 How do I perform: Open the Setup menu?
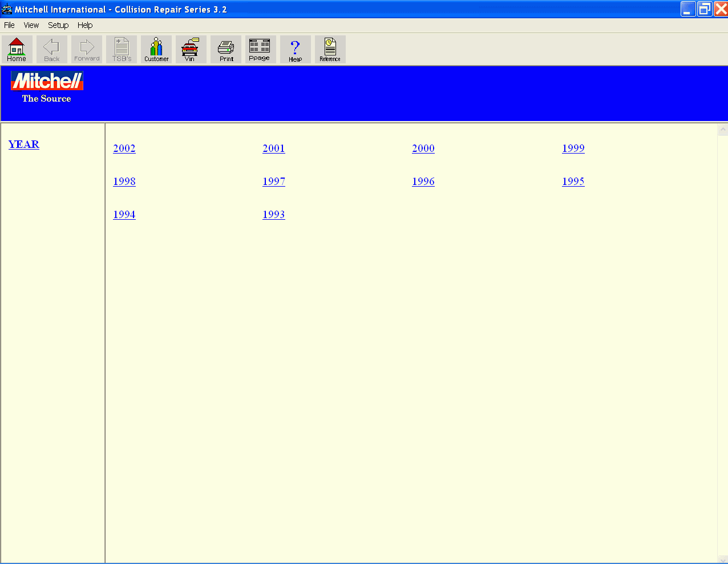(58, 25)
